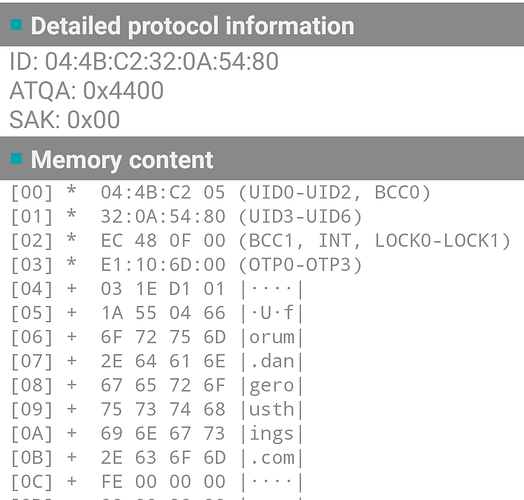Screen dimensions: 524x500
Task: Select memory page [00] UID0-UID2 row
Action: pos(221,193)
